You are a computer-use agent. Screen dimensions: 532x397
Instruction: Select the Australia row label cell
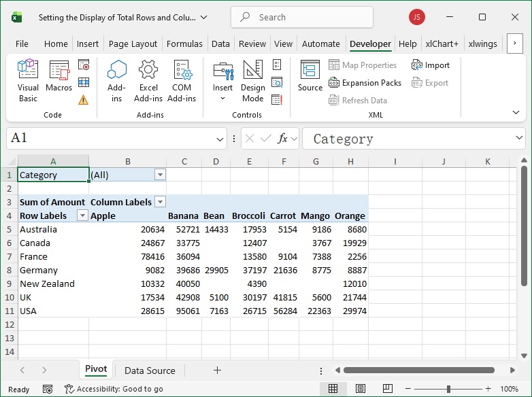coord(53,229)
